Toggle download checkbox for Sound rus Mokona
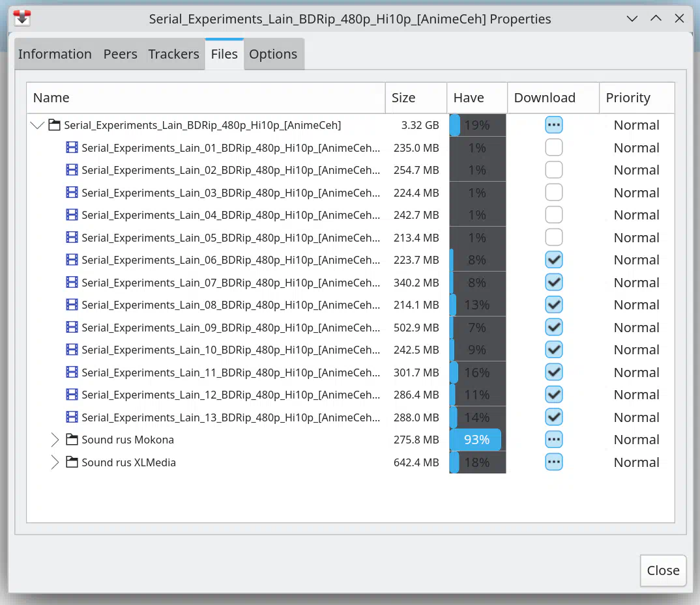Image resolution: width=700 pixels, height=605 pixels. (x=553, y=440)
